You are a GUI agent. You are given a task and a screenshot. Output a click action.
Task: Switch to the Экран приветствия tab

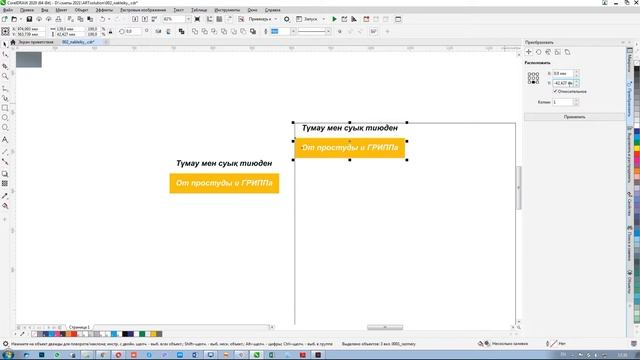[x=36, y=42]
